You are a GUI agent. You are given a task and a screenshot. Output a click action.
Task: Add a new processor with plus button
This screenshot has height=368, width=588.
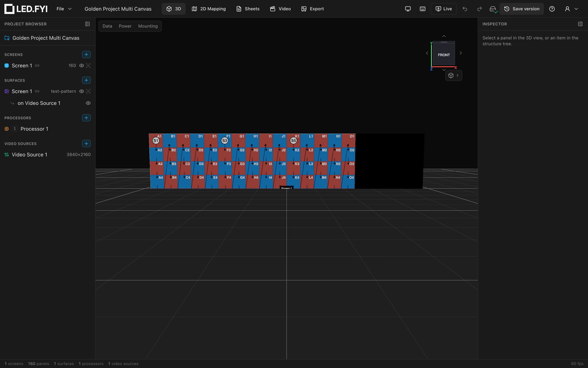[86, 118]
